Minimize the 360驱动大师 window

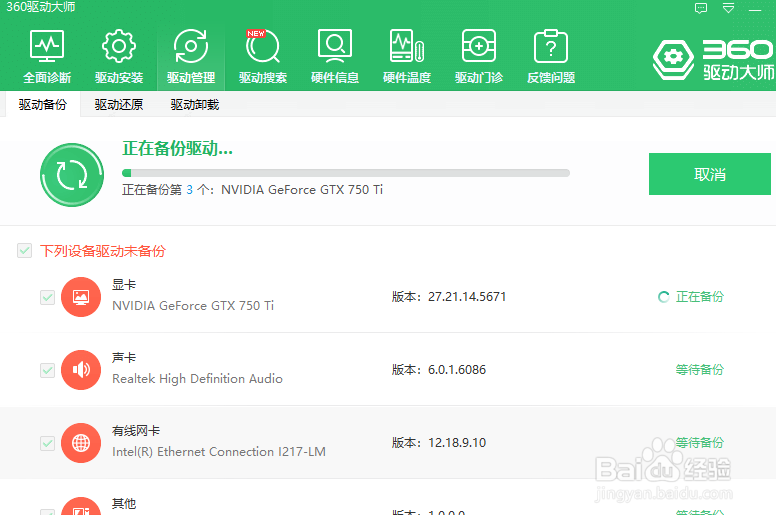[755, 9]
